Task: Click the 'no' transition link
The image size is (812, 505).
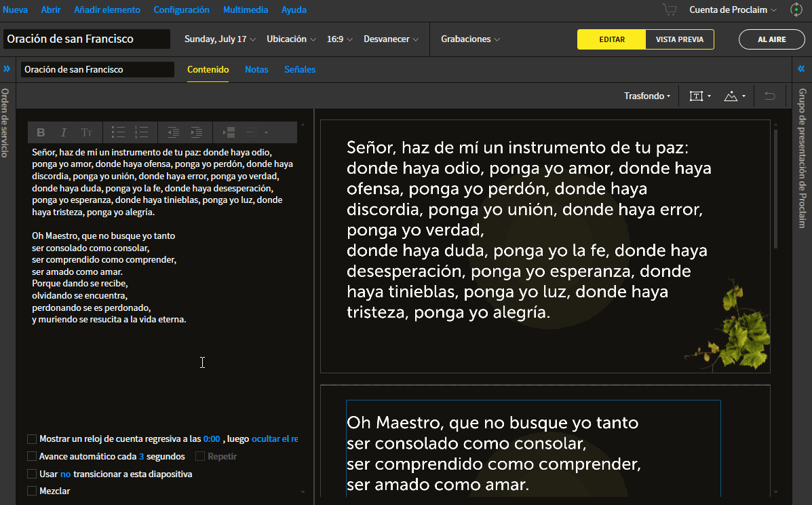Action: (x=65, y=474)
